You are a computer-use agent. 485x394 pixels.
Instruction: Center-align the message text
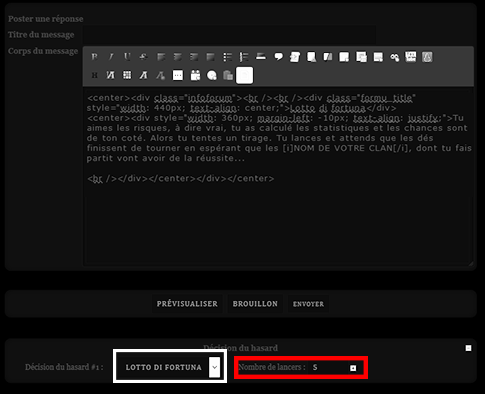click(178, 57)
